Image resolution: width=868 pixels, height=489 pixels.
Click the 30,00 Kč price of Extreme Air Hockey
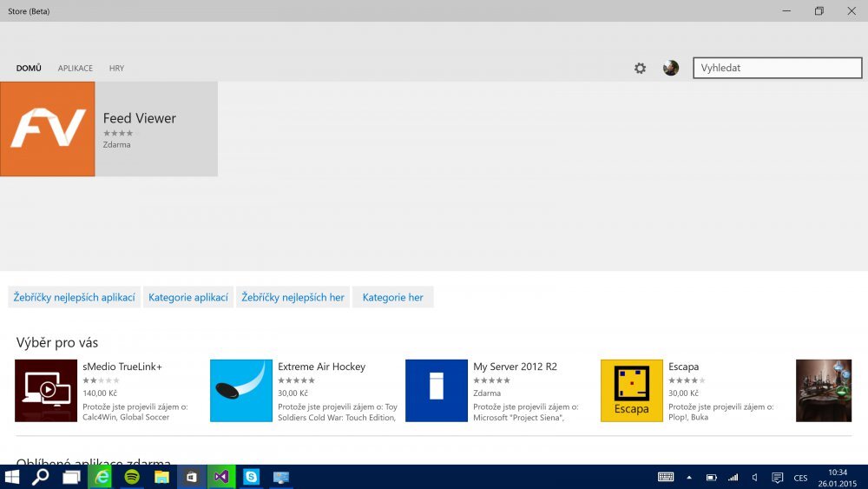pos(293,393)
